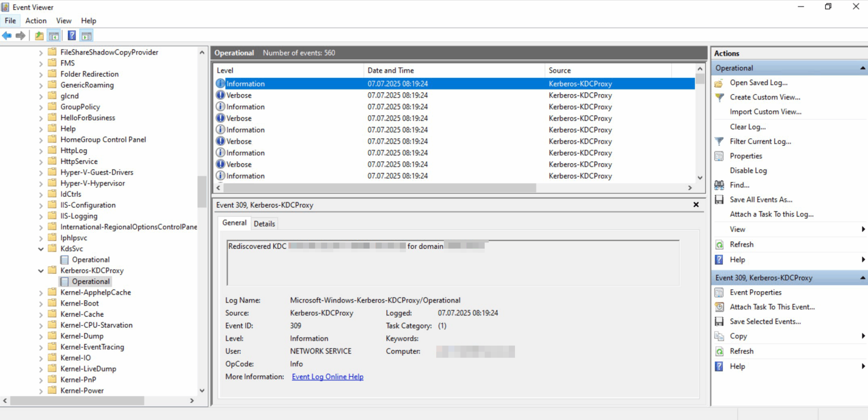The height and width of the screenshot is (420, 868).
Task: Collapse the Kerberos-KDCProxy tree node
Action: (x=40, y=270)
